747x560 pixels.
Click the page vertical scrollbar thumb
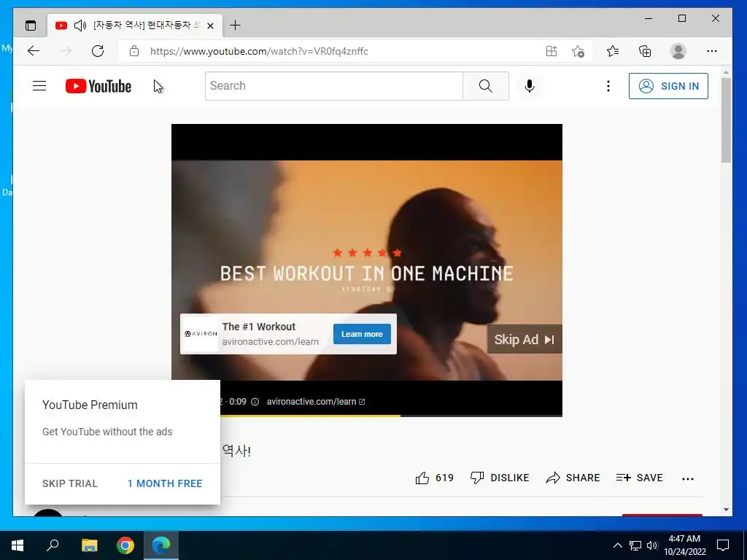(x=726, y=120)
